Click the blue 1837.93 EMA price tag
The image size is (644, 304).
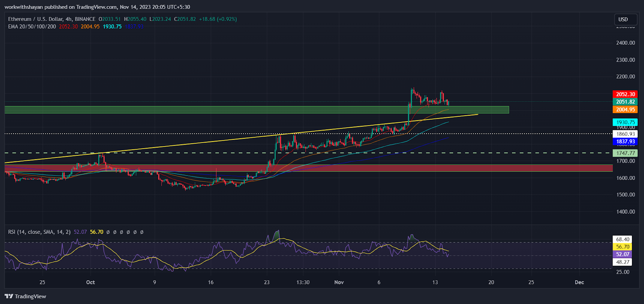pos(625,141)
